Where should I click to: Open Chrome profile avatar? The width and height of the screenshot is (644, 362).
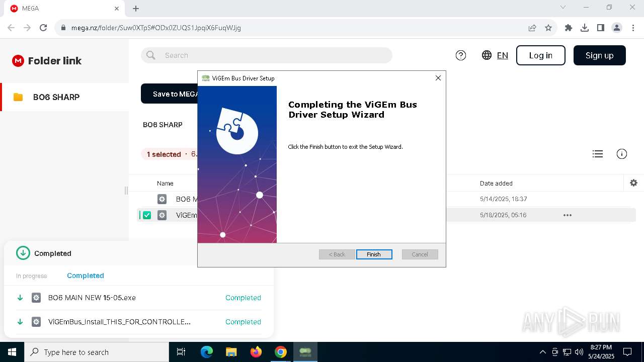[x=617, y=28]
